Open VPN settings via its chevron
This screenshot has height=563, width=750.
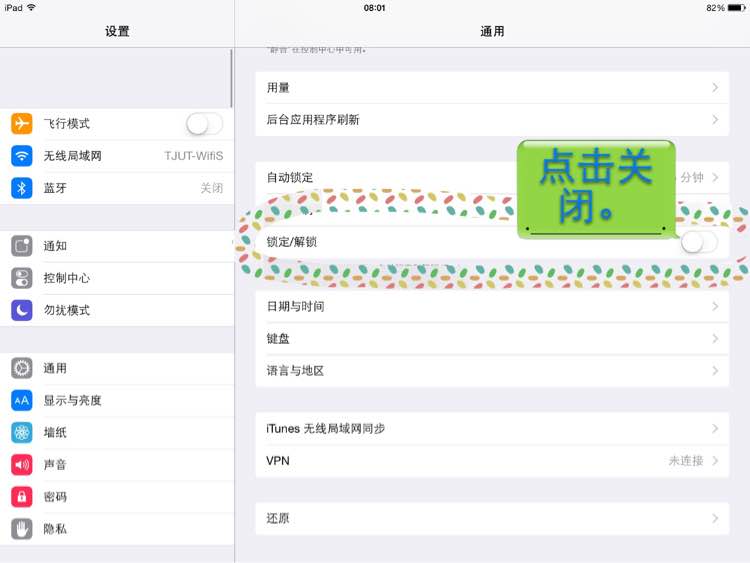coord(715,461)
